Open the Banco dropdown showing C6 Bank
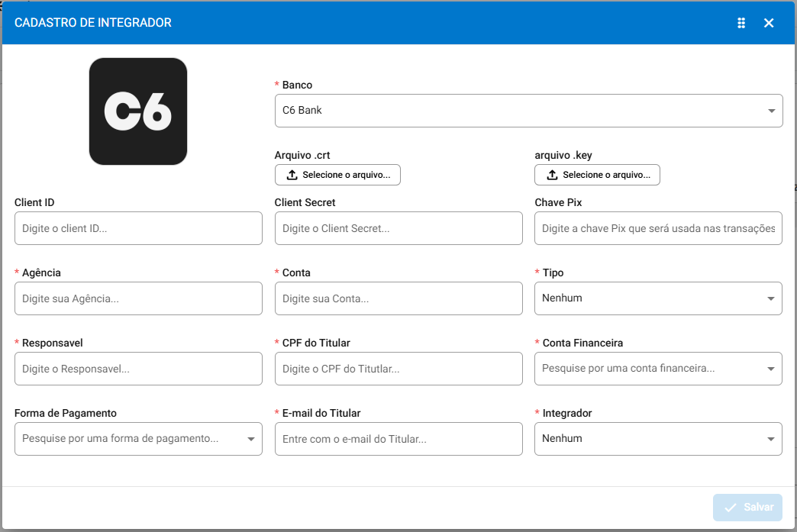Viewport: 797px width, 532px height. pyautogui.click(x=519, y=111)
